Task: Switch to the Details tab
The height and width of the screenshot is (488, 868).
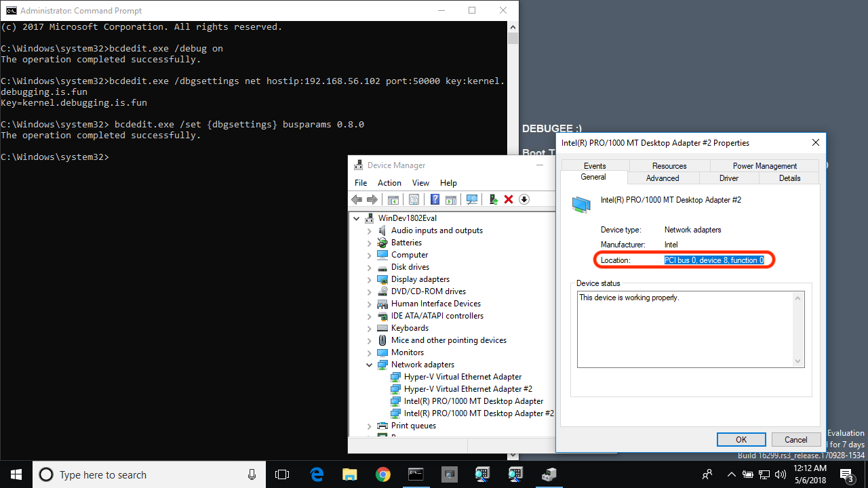Action: point(789,178)
